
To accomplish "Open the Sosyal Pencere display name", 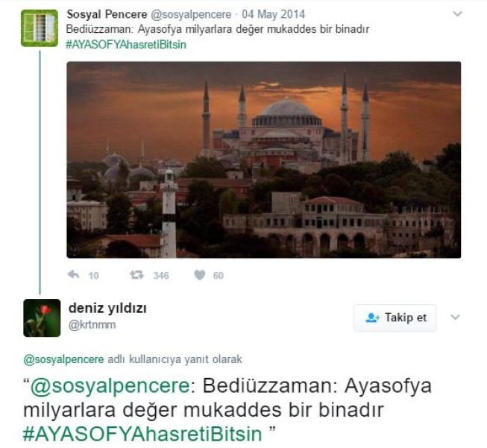I will [107, 14].
